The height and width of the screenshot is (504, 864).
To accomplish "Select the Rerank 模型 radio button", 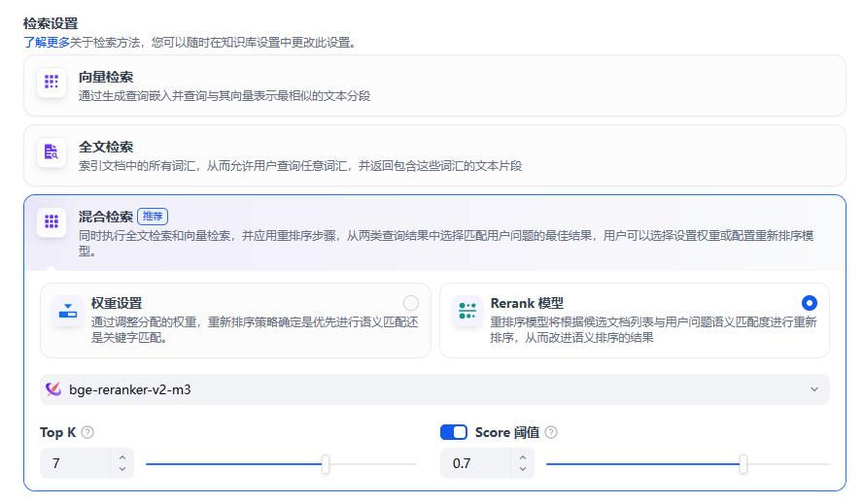I will [x=810, y=303].
